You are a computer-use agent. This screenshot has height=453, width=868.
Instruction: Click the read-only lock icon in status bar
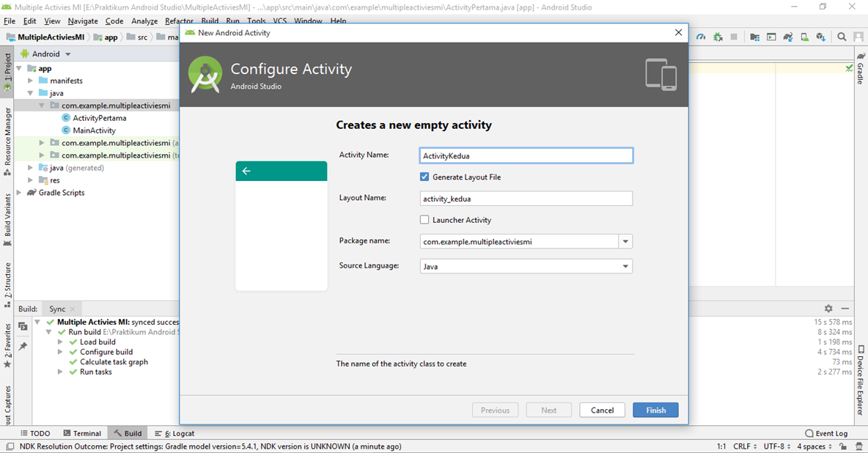pyautogui.click(x=842, y=446)
